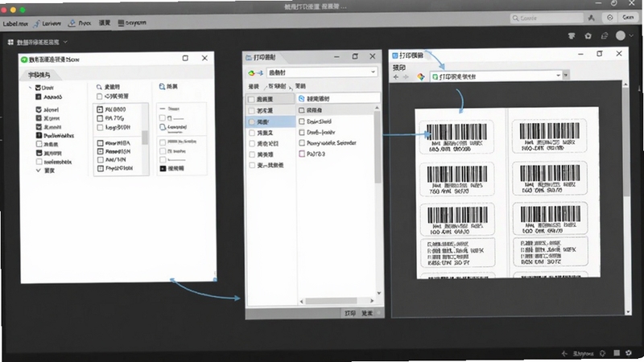
Task: Click the Lorivew toolbar item with pen icon
Action: click(47, 23)
